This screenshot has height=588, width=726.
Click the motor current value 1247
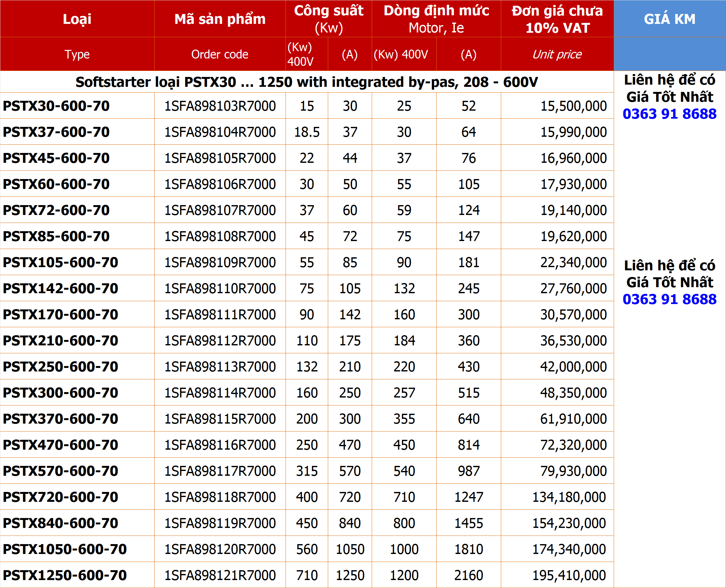(469, 497)
